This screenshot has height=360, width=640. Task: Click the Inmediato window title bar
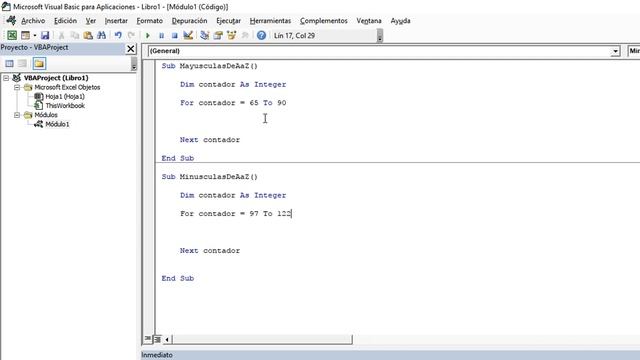[390, 355]
